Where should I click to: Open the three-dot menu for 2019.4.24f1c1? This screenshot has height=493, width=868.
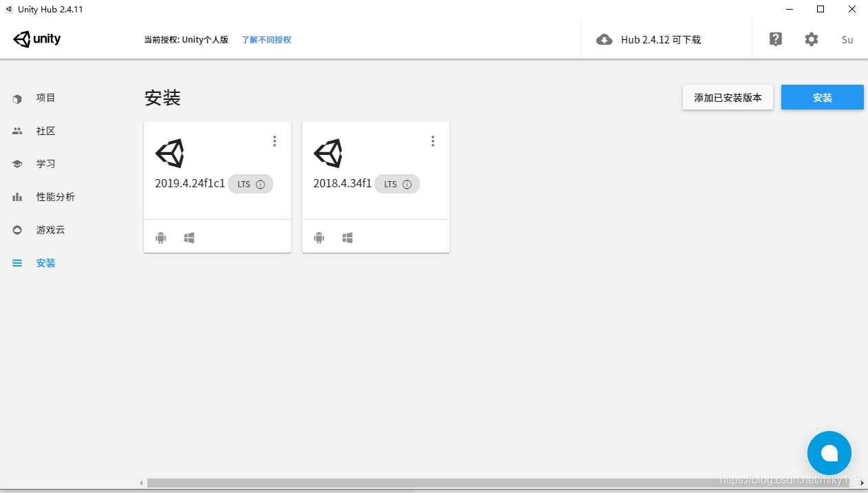tap(275, 141)
